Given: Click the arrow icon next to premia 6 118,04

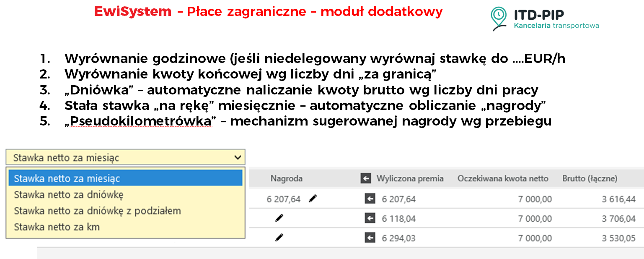Looking at the screenshot, I should pos(370,218).
